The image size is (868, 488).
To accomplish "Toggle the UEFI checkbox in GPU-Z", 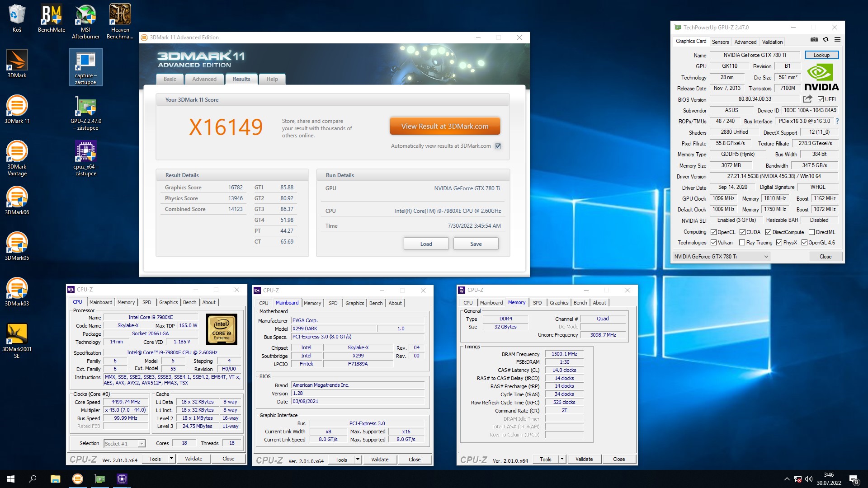I will pyautogui.click(x=821, y=99).
